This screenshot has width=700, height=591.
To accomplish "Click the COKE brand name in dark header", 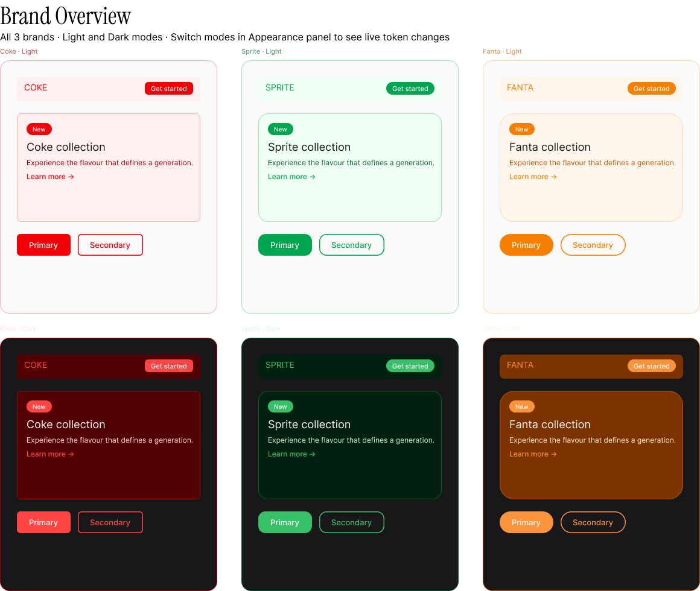I will coord(36,365).
